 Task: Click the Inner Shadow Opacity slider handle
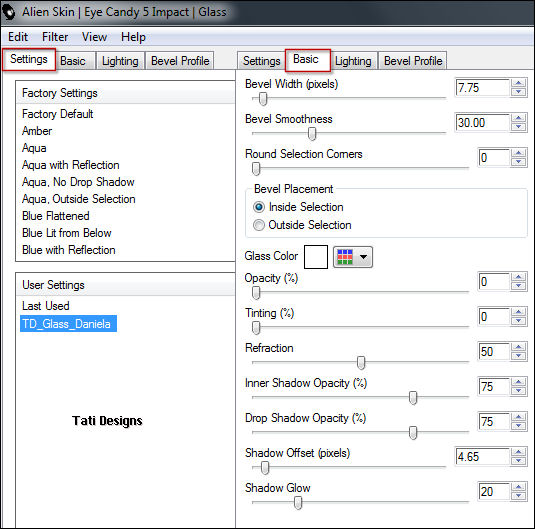[x=413, y=398]
